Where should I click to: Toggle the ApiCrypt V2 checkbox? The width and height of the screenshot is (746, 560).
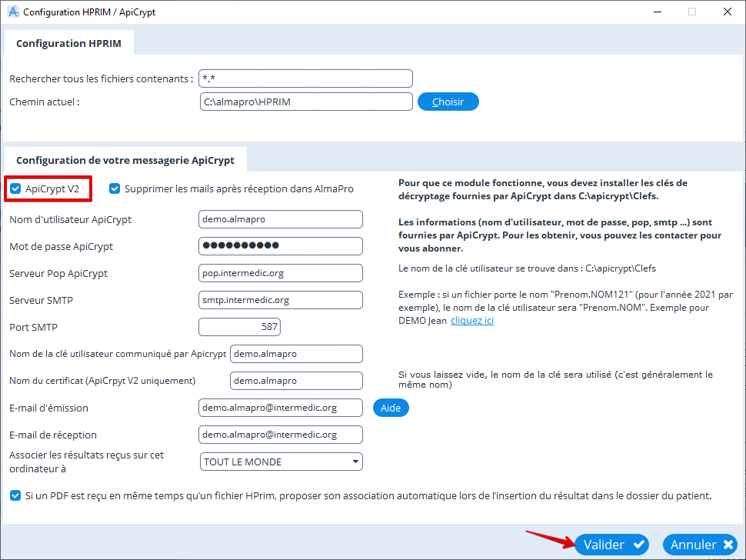[x=16, y=188]
